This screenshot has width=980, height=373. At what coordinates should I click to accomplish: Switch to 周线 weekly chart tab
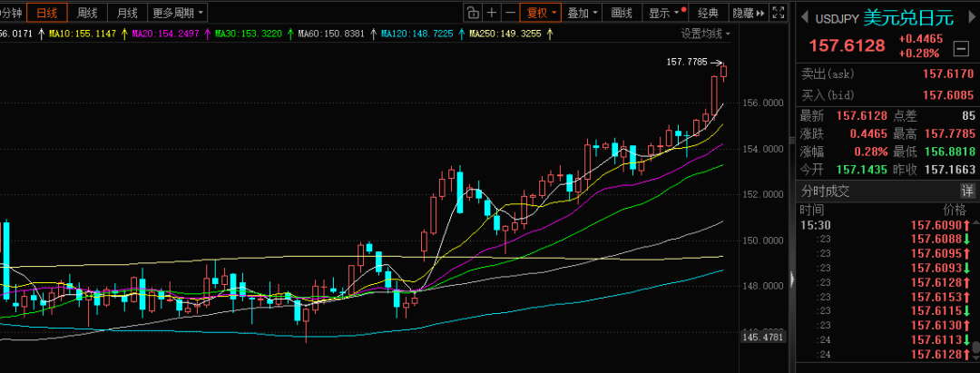pyautogui.click(x=87, y=13)
